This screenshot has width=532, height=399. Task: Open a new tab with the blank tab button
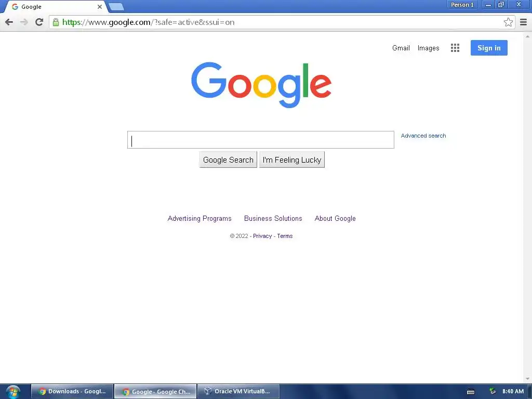116,7
